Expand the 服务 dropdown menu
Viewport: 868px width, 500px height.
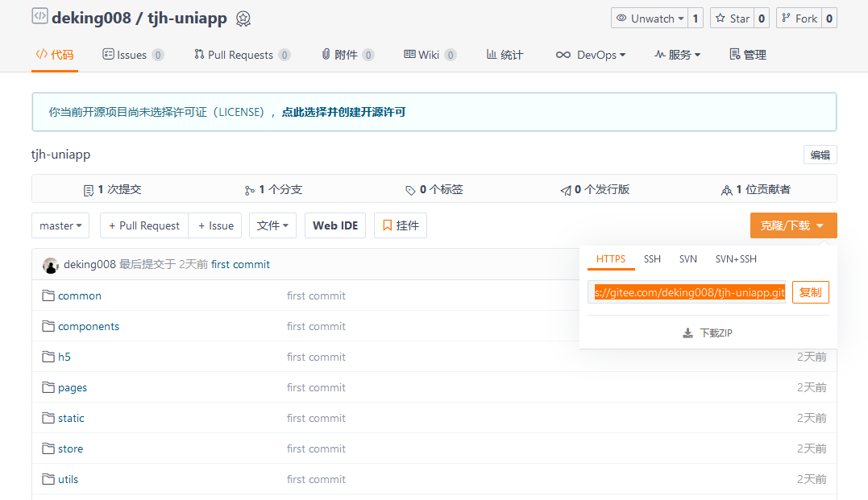click(x=677, y=55)
